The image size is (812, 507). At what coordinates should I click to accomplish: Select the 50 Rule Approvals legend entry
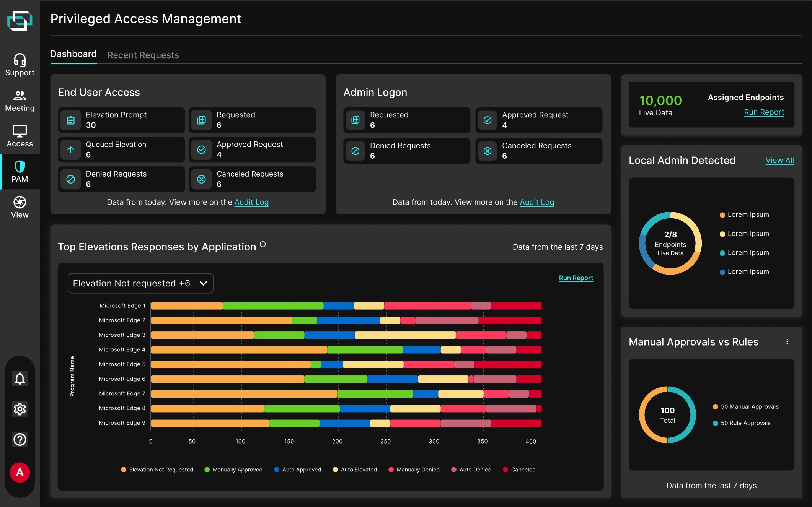742,423
